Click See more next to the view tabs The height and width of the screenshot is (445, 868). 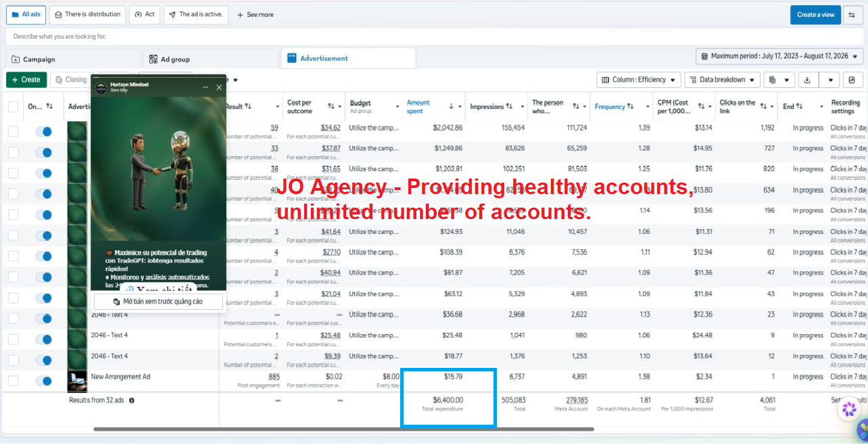pyautogui.click(x=256, y=15)
